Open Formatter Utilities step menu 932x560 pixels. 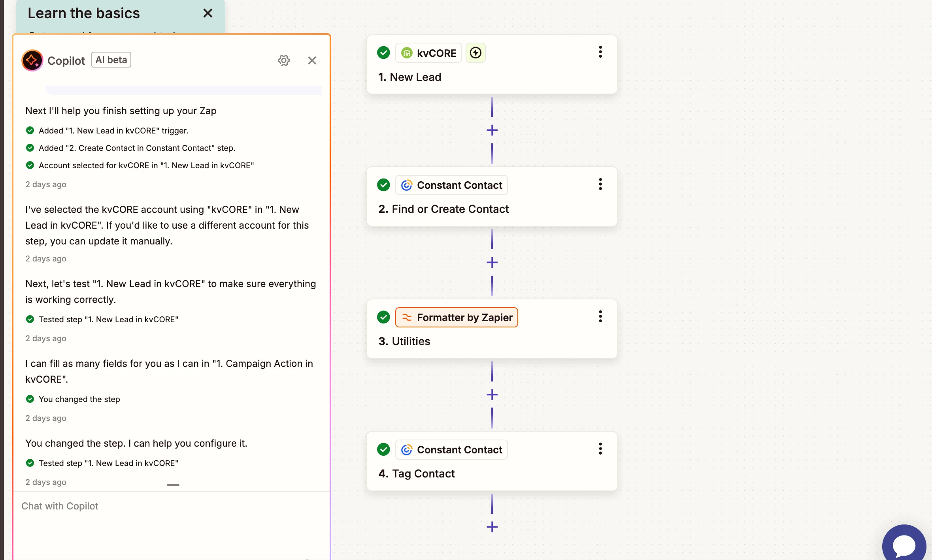click(600, 317)
